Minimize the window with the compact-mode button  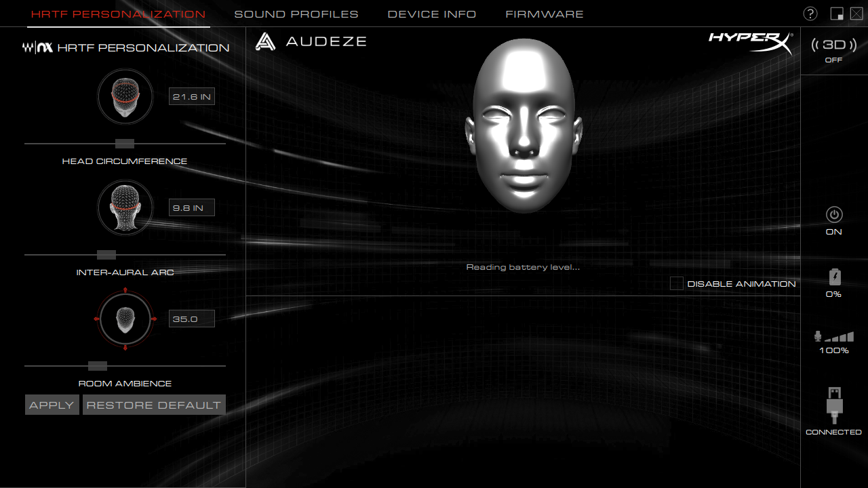(x=837, y=14)
